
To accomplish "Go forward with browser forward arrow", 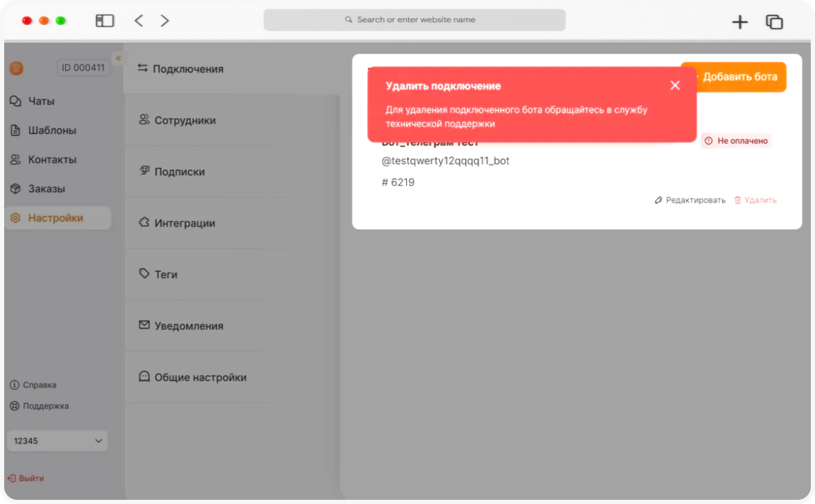I will (x=165, y=21).
